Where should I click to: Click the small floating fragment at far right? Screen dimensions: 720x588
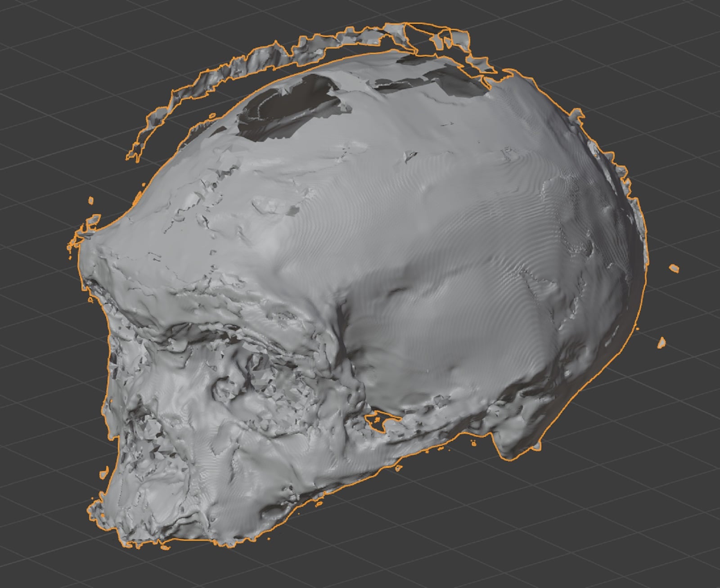[674, 269]
